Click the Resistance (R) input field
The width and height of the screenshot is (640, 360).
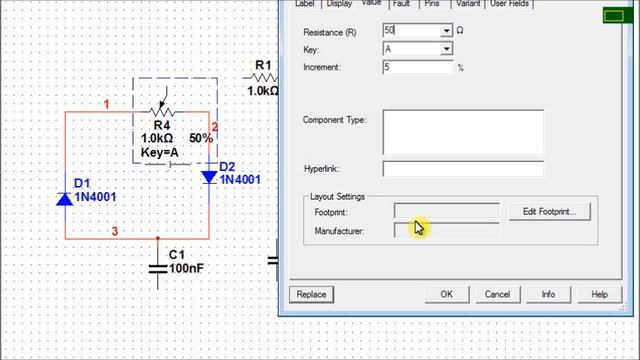(412, 30)
